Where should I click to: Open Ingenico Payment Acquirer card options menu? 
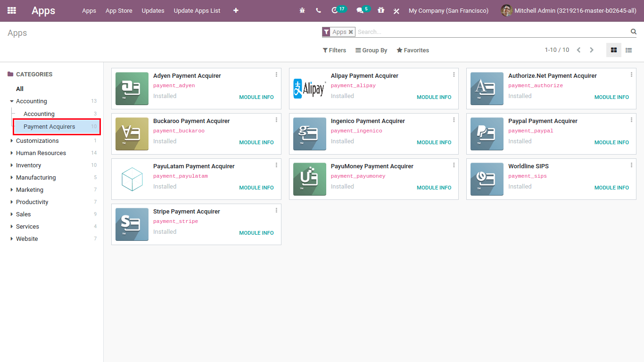pos(454,120)
